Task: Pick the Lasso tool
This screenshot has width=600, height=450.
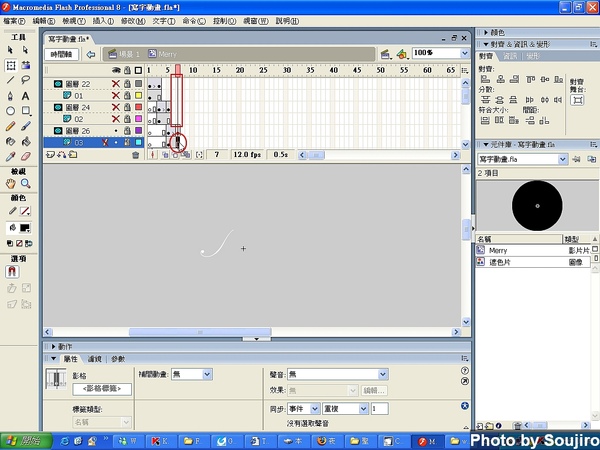Action: 26,80
